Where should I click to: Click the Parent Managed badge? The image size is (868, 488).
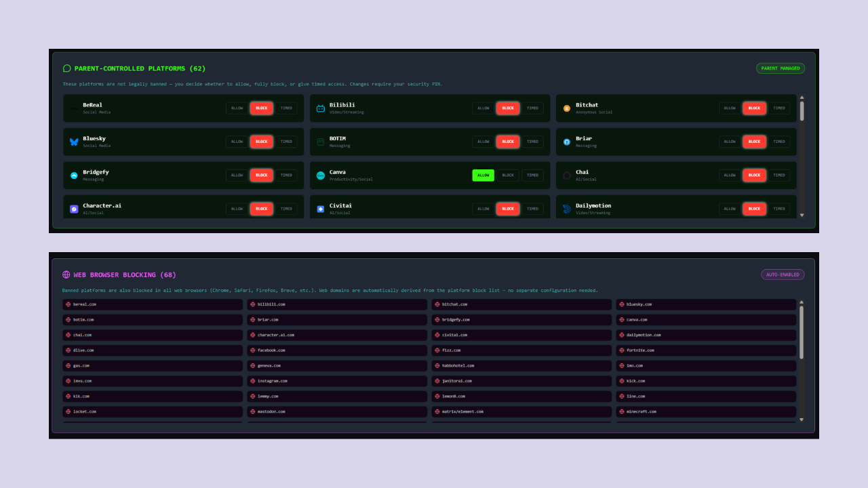pyautogui.click(x=781, y=68)
